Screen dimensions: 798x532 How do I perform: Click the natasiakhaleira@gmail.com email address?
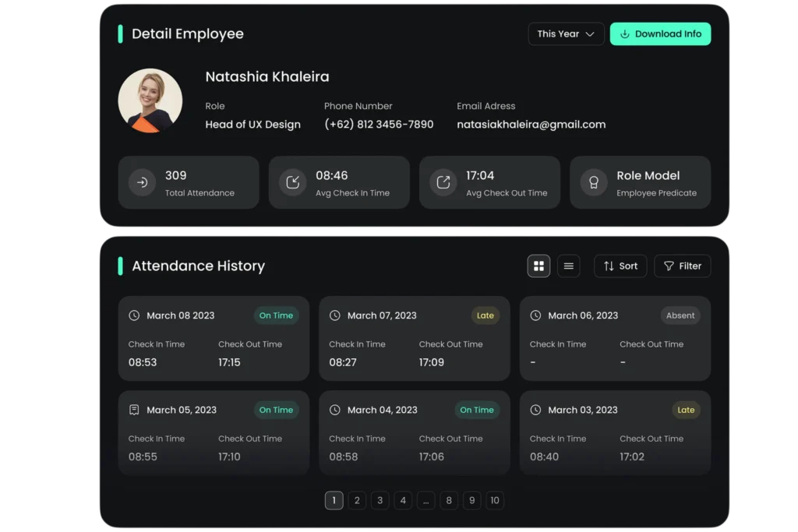tap(531, 125)
